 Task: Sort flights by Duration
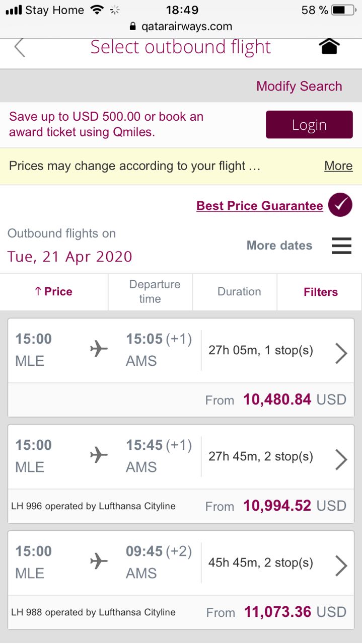[x=239, y=292]
